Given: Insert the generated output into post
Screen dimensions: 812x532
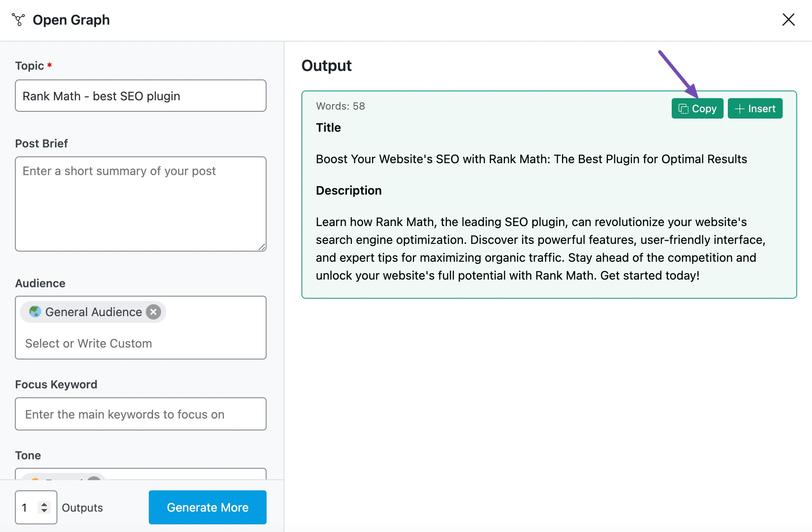Looking at the screenshot, I should (755, 109).
